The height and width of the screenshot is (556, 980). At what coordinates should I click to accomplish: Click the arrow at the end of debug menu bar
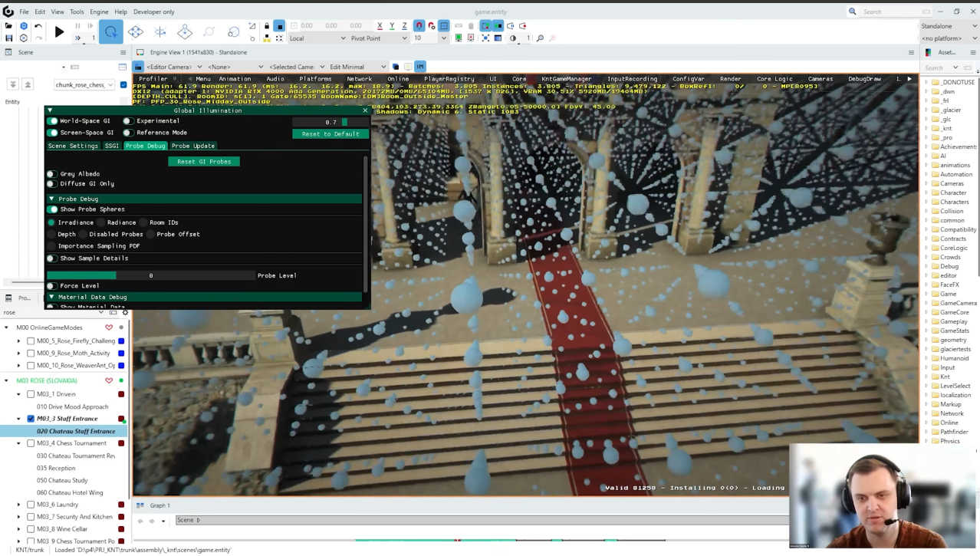pos(909,78)
